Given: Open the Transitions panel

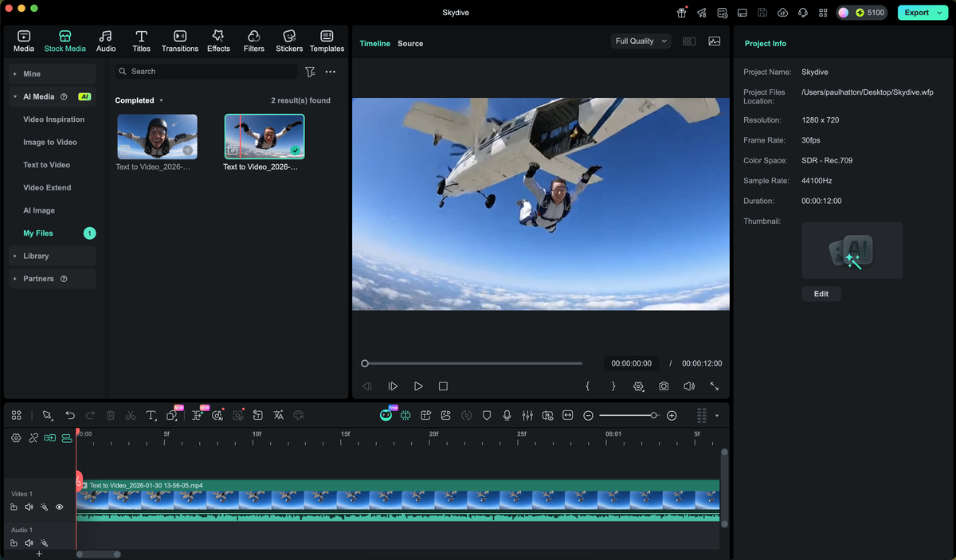Looking at the screenshot, I should click(179, 40).
